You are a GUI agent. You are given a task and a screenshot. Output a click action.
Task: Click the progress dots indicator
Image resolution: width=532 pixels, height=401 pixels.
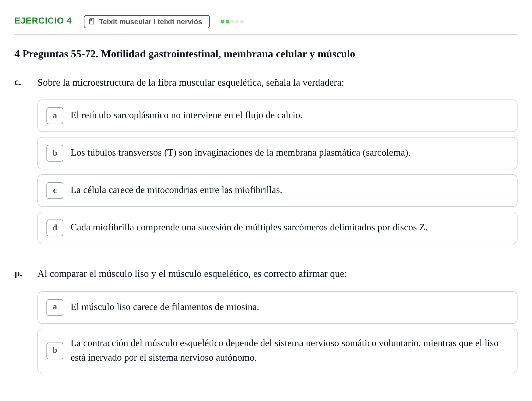pos(232,22)
